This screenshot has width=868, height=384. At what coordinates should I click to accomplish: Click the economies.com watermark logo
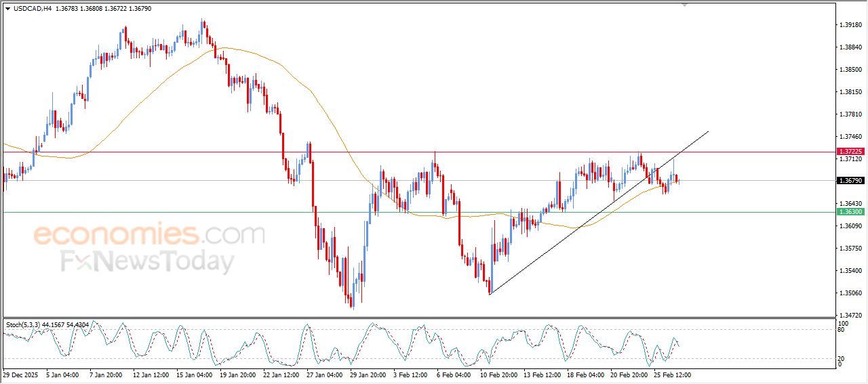point(149,234)
